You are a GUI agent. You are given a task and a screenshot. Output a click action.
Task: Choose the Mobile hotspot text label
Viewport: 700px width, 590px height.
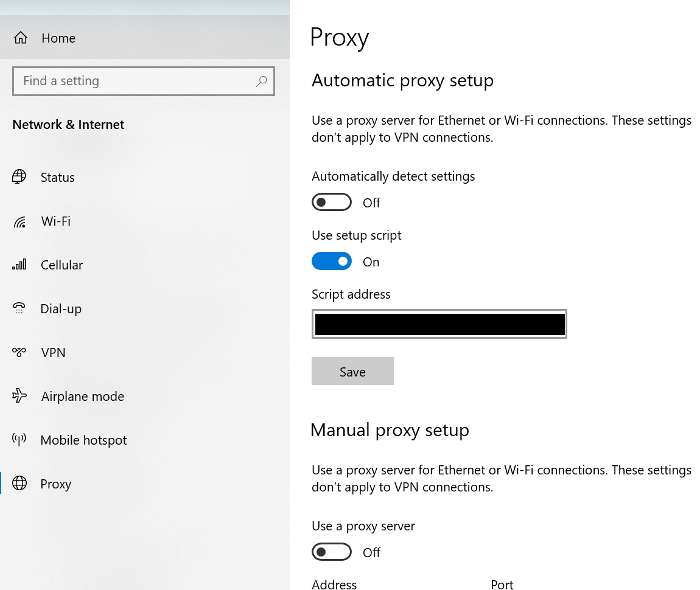tap(83, 440)
